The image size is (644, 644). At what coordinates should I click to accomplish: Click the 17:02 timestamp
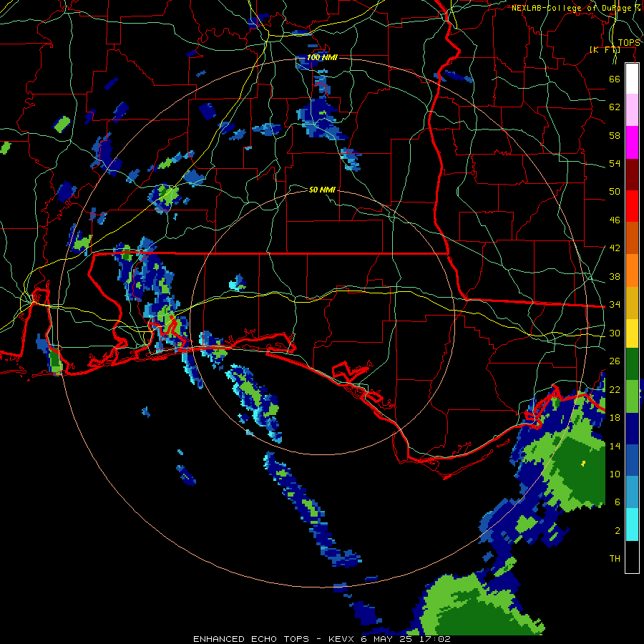436,639
